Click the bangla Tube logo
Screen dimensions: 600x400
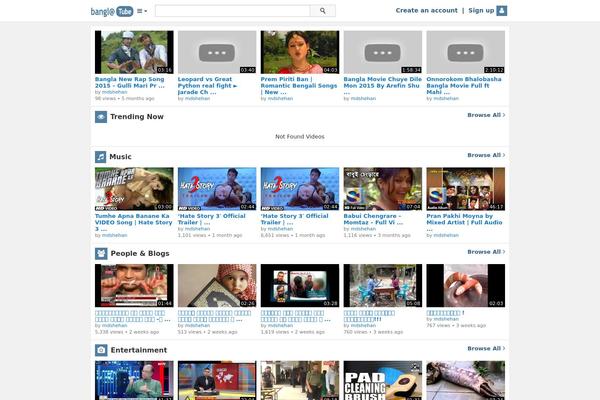(112, 11)
